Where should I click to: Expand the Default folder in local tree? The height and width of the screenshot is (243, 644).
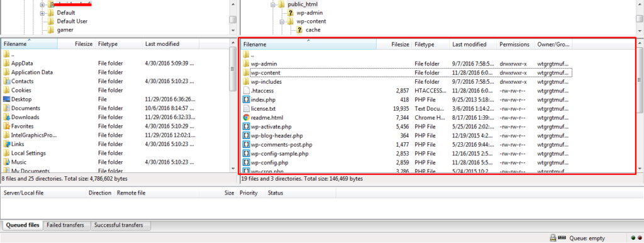tap(42, 13)
